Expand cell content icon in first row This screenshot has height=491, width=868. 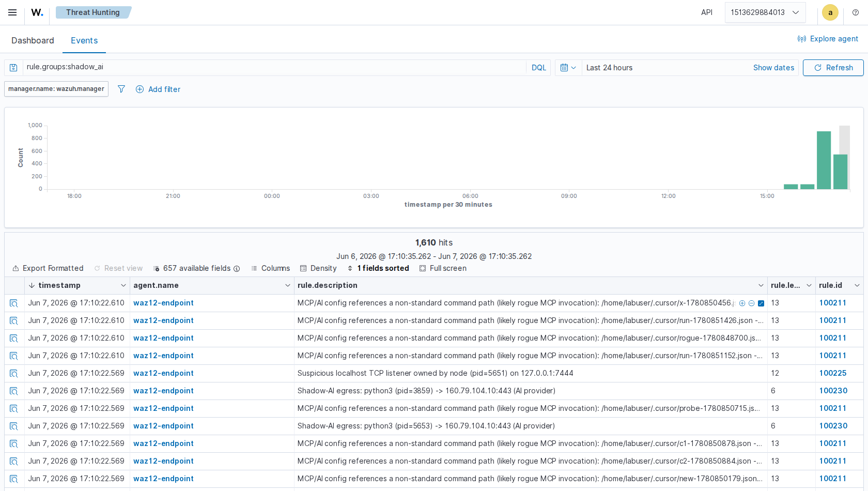tap(761, 303)
